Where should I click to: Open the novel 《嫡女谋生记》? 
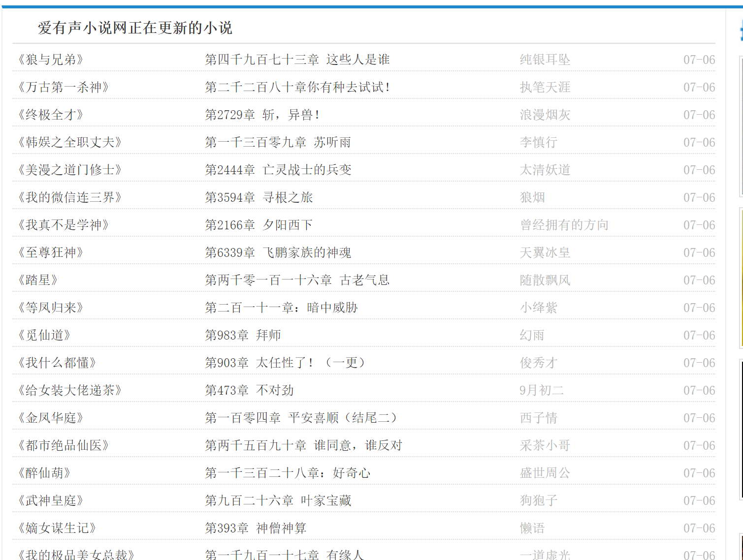[58, 528]
